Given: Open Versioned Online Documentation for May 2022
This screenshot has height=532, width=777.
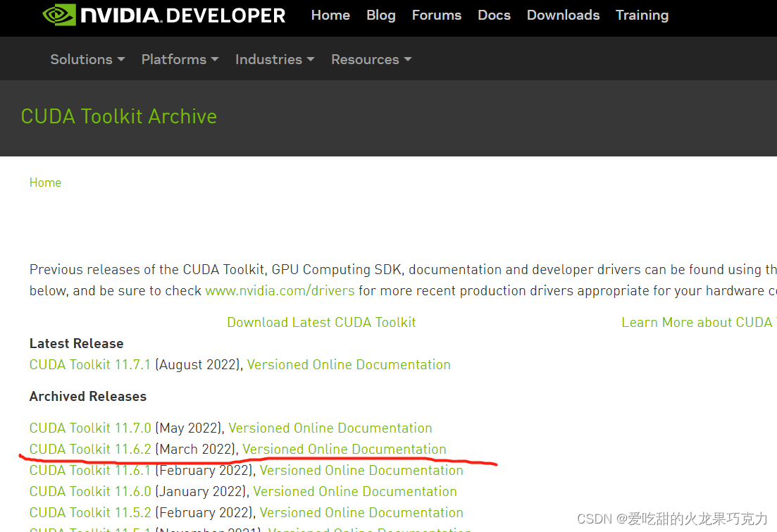Looking at the screenshot, I should coord(330,428).
